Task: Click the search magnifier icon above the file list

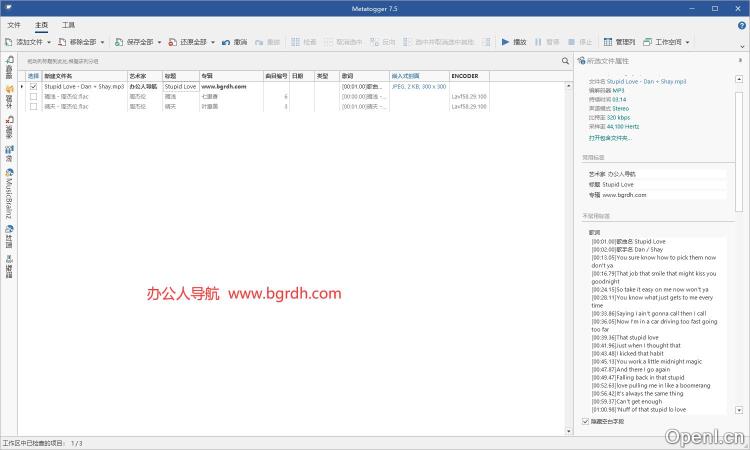Action: 565,61
